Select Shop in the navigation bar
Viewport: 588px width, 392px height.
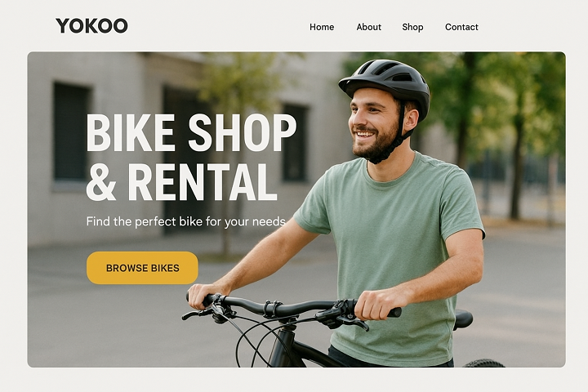tap(412, 28)
